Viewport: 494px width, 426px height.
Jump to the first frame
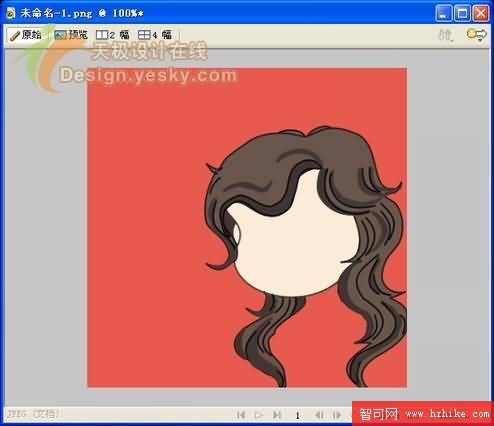click(241, 415)
